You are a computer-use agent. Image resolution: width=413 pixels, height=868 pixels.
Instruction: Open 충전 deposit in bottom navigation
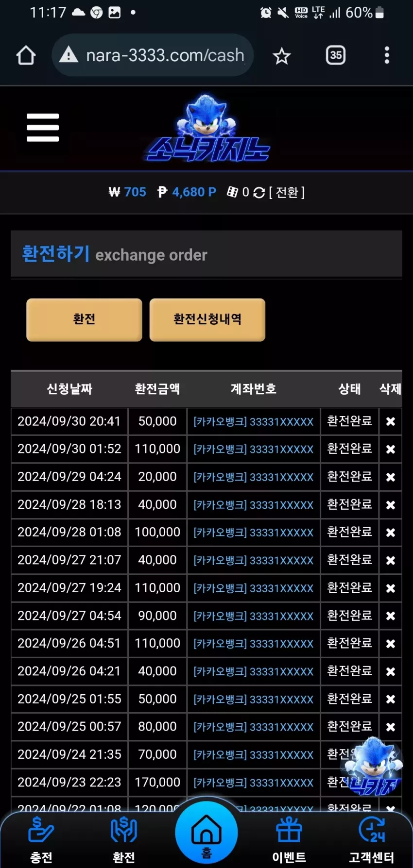[x=41, y=840]
